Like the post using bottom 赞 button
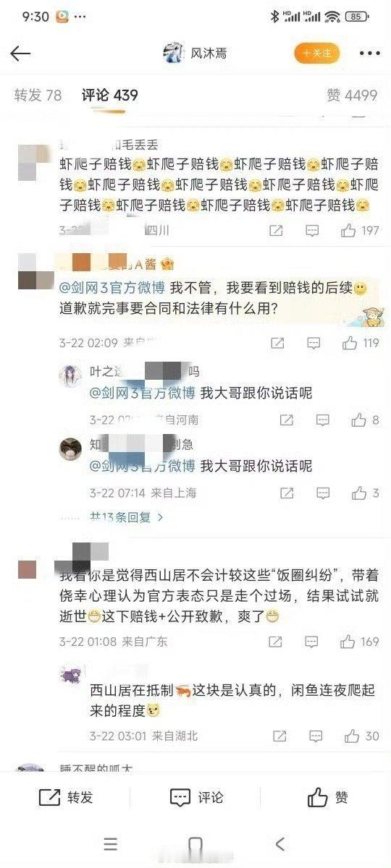 point(328,797)
